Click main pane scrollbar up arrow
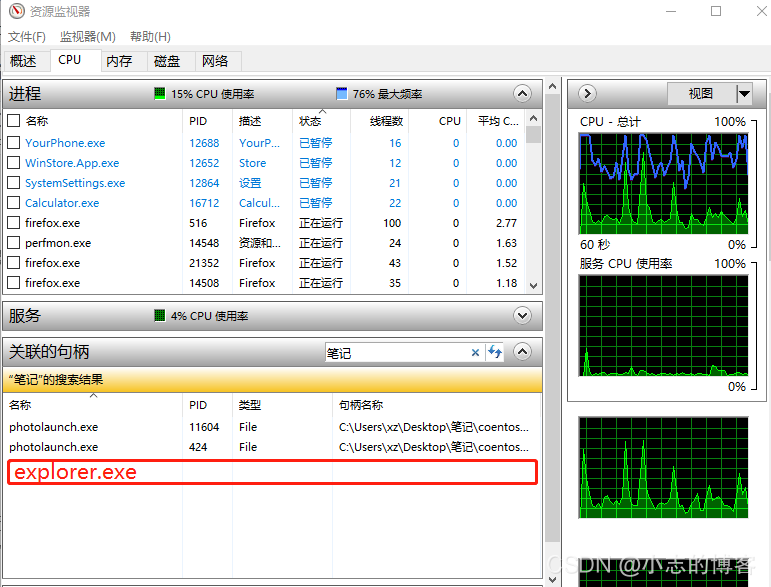 (x=553, y=87)
